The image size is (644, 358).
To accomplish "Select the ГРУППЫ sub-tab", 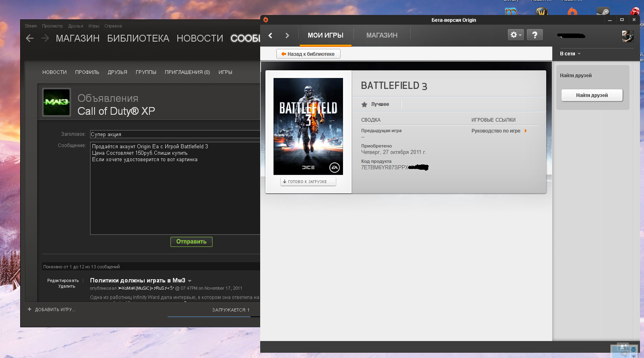I will [x=146, y=72].
